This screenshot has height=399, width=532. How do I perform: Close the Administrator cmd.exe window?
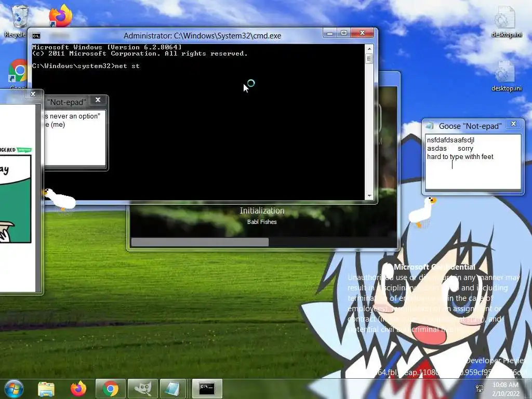click(362, 33)
